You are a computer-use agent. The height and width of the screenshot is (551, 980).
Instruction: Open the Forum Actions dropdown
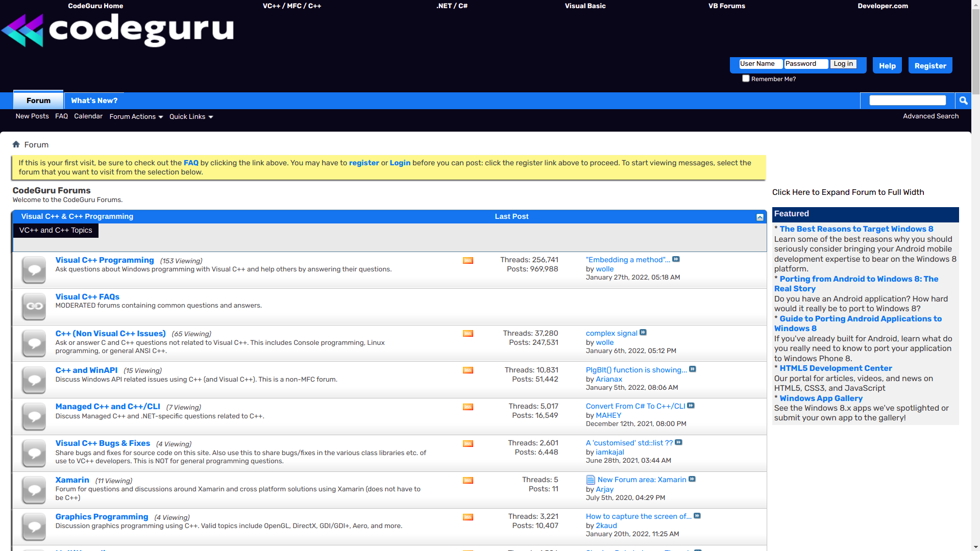click(136, 117)
